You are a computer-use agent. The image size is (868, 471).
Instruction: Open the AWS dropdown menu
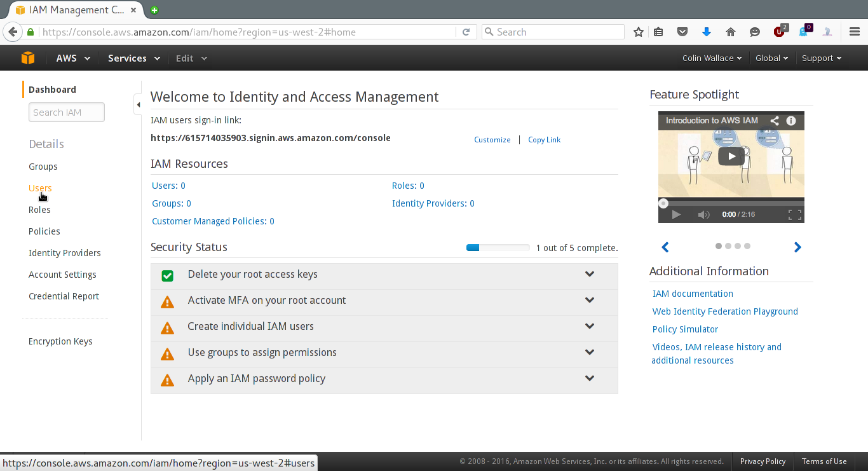pos(73,58)
